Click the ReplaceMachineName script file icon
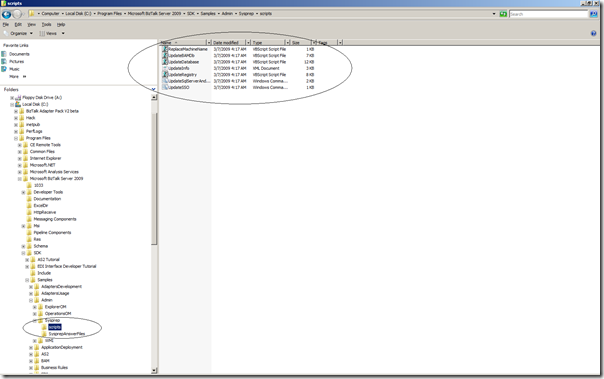The height and width of the screenshot is (379, 604). coord(164,49)
